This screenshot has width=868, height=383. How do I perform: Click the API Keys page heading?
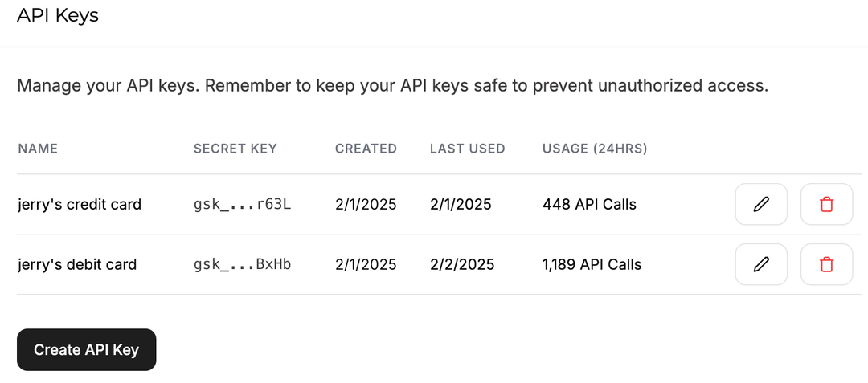tap(58, 15)
